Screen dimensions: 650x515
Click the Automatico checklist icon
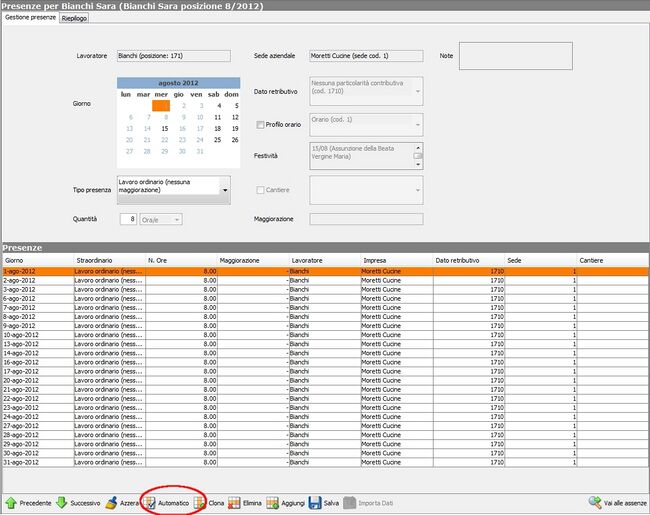(x=150, y=503)
